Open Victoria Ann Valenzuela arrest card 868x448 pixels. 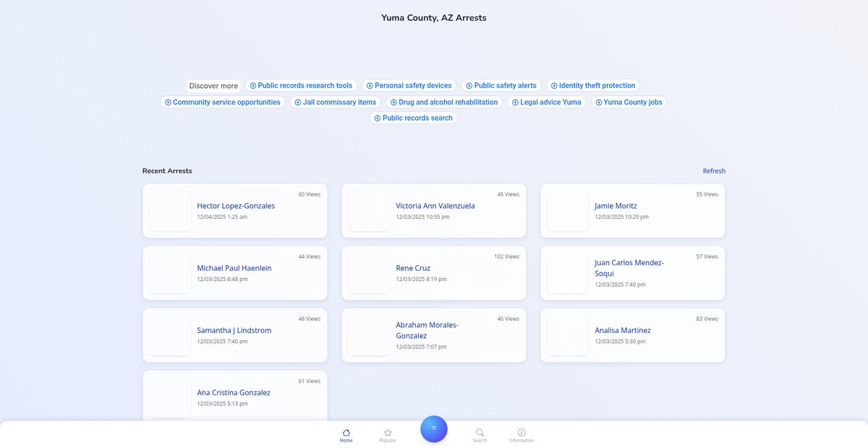pyautogui.click(x=435, y=206)
